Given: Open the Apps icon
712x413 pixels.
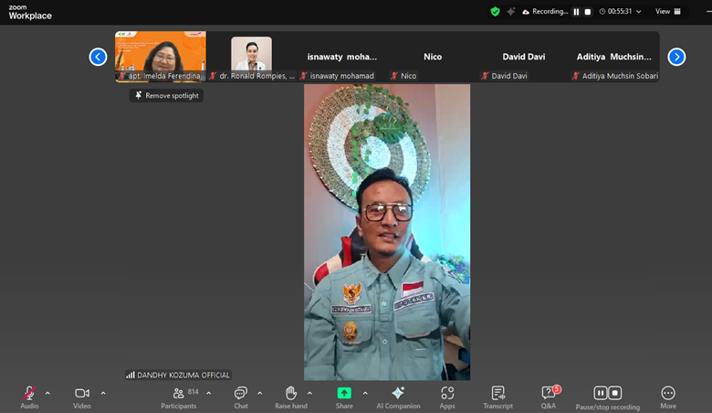Looking at the screenshot, I should (x=447, y=393).
